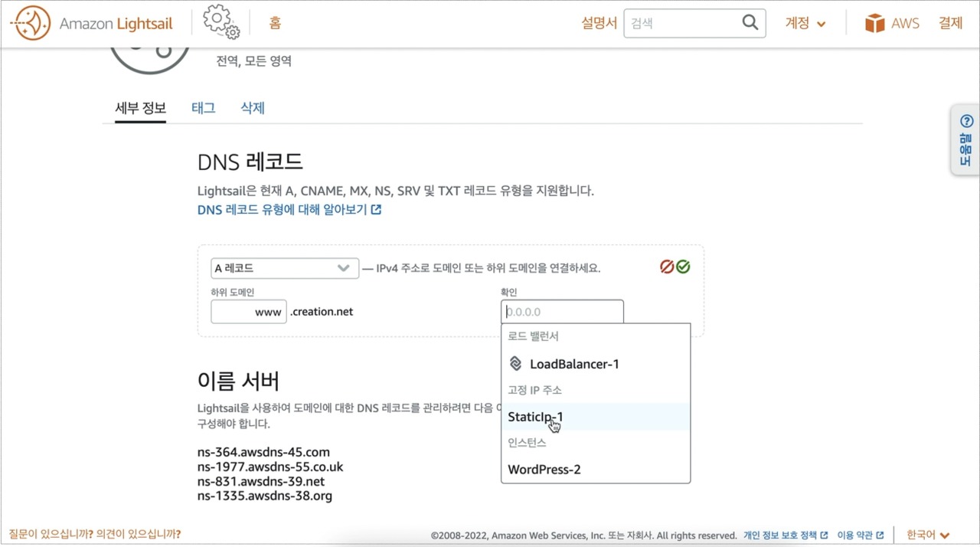The width and height of the screenshot is (980, 547).
Task: Open 개인 정보 보호 정책 link
Action: coord(786,536)
